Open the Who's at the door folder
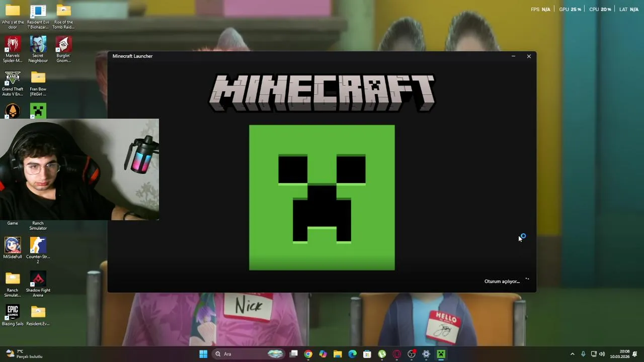The height and width of the screenshot is (362, 644). [x=13, y=17]
